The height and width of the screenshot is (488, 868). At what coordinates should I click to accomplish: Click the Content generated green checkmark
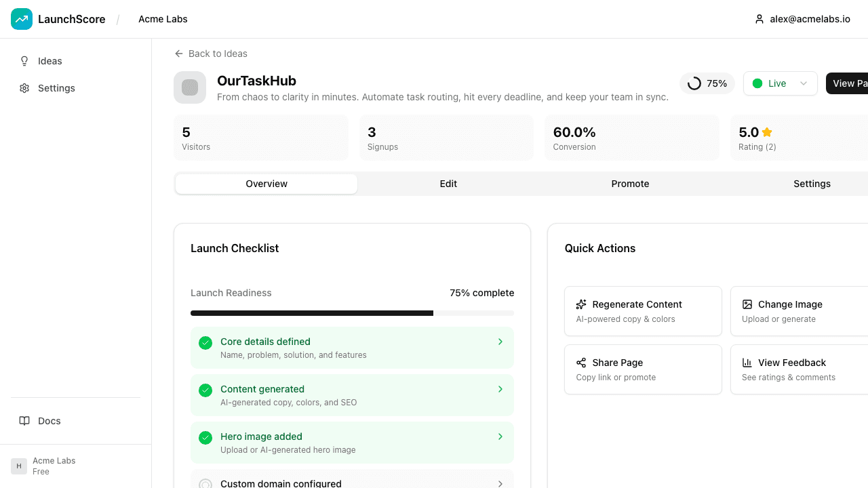205,390
